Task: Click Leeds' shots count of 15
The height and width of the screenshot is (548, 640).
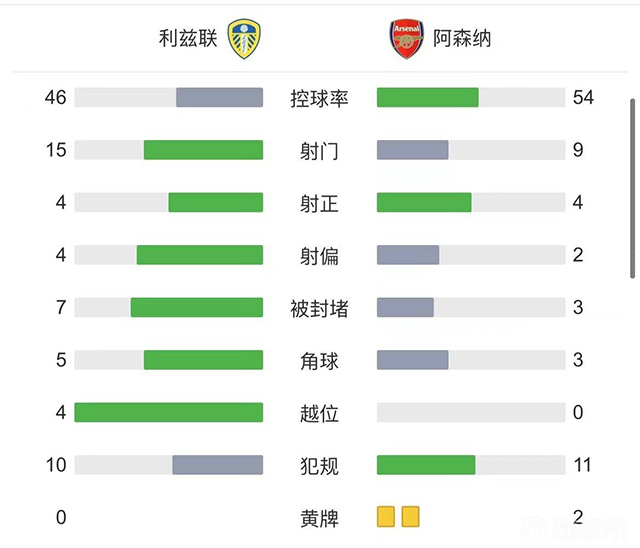Action: point(56,150)
